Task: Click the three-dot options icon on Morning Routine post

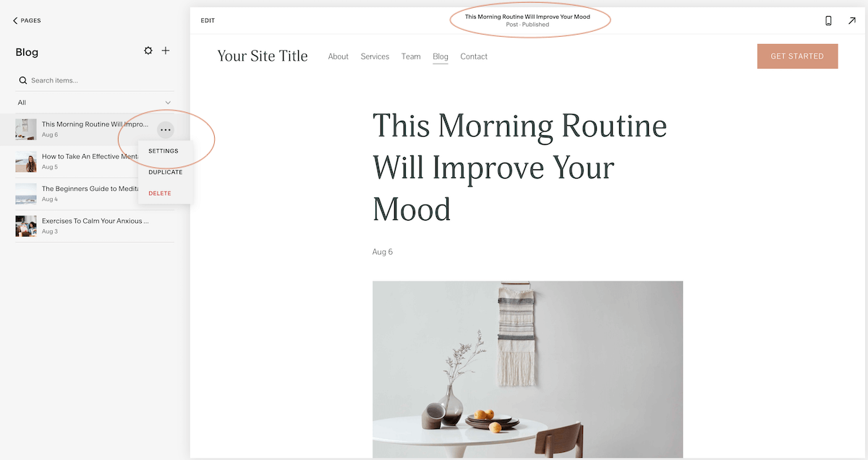Action: coord(166,129)
